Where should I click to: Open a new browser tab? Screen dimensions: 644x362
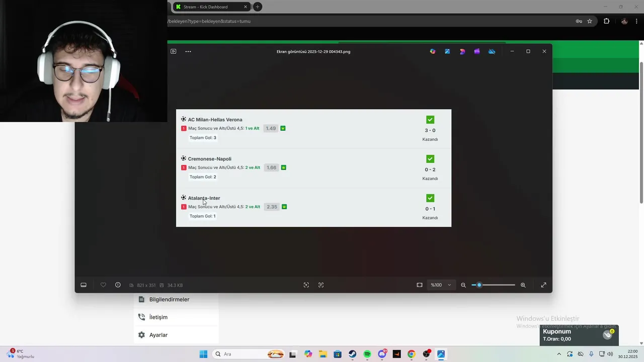(258, 7)
